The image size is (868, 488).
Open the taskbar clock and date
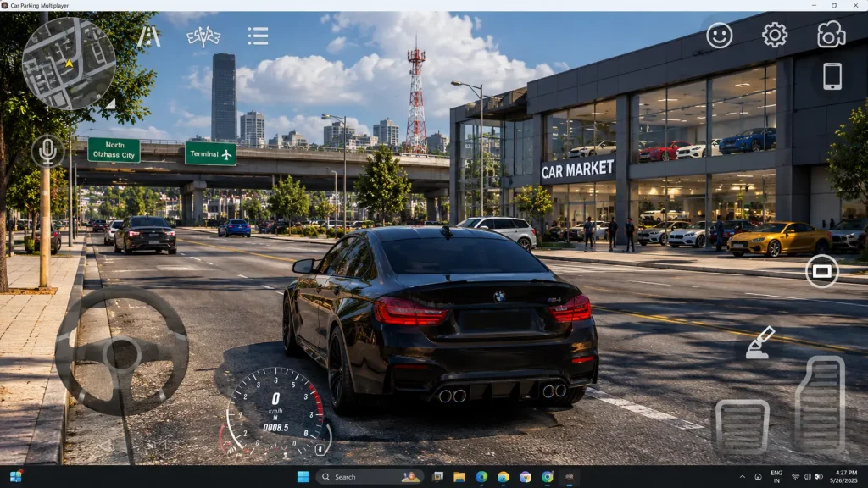(845, 477)
